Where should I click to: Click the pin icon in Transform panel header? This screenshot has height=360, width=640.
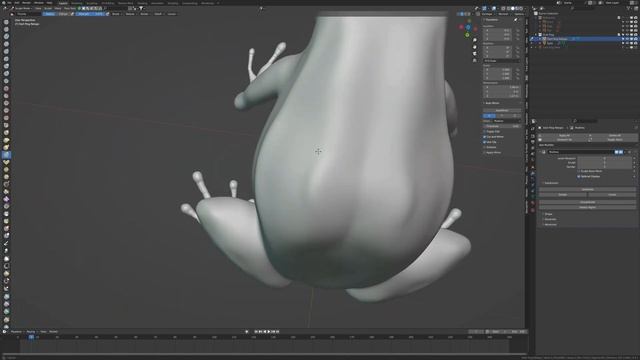pyautogui.click(x=516, y=20)
